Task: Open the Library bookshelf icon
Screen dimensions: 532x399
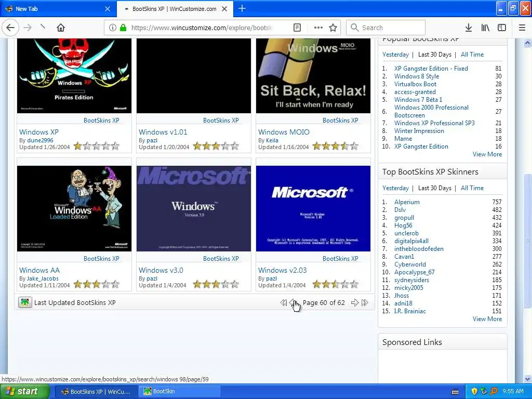Action: pyautogui.click(x=485, y=28)
